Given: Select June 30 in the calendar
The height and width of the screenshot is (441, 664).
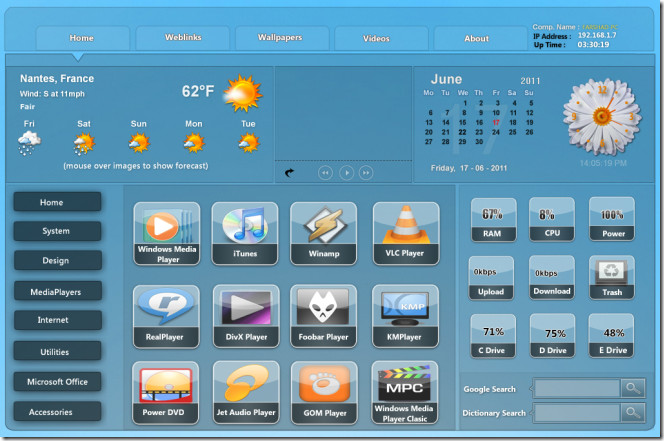Looking at the screenshot, I should (479, 142).
